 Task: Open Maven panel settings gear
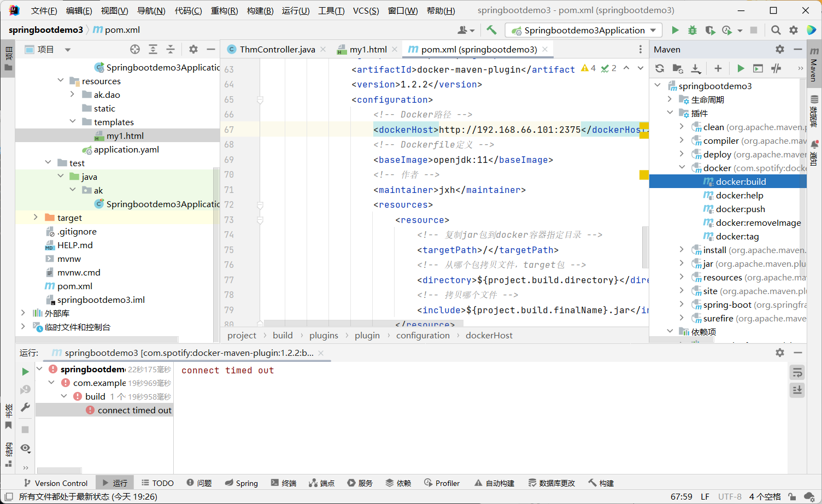(x=780, y=49)
